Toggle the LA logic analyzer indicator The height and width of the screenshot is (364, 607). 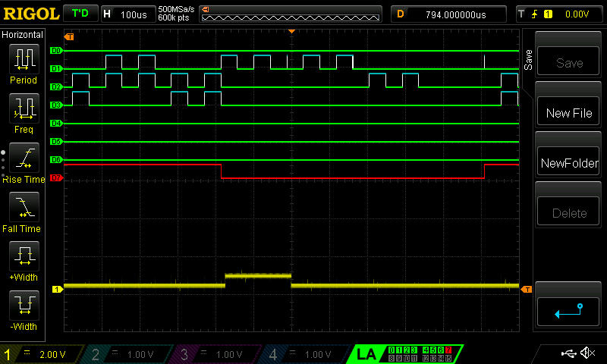point(366,354)
